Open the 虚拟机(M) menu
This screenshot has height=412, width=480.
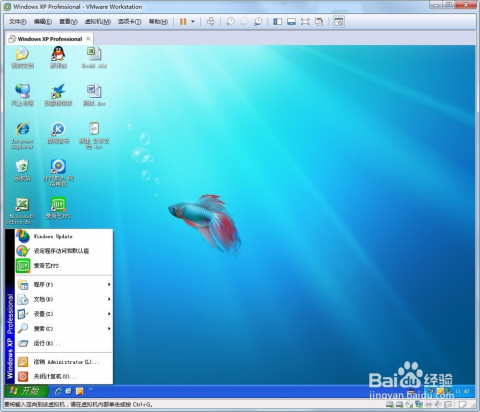coord(98,22)
